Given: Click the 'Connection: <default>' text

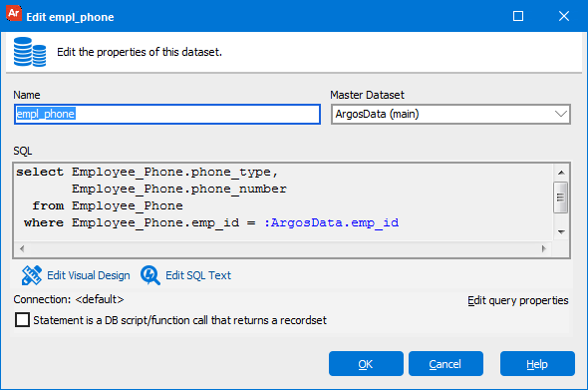Looking at the screenshot, I should point(69,299).
